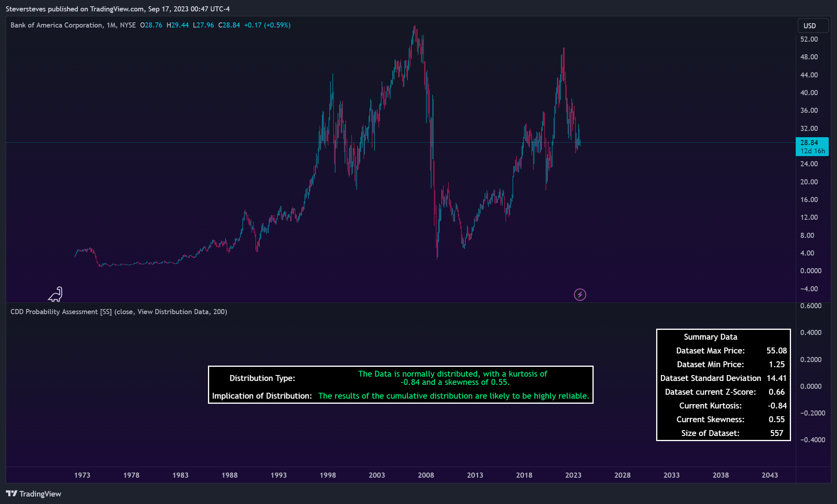Click the −0.4000 indicator axis label

813,440
